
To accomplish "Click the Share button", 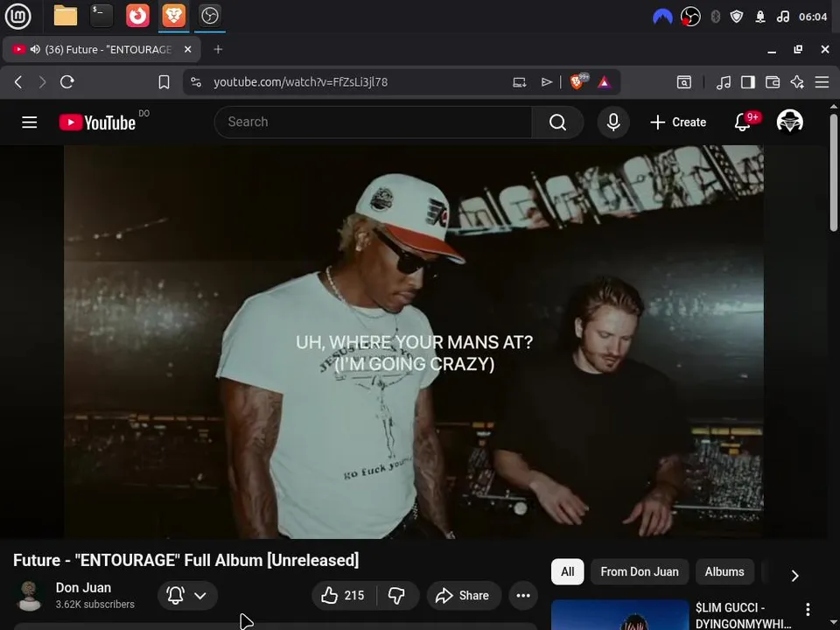I will (x=464, y=595).
